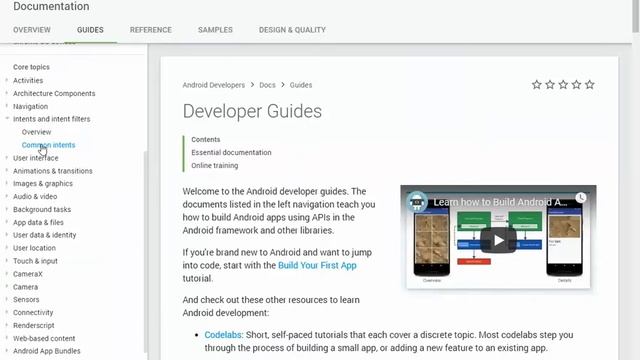Image resolution: width=640 pixels, height=360 pixels.
Task: Switch to the Reference tab
Action: [151, 30]
